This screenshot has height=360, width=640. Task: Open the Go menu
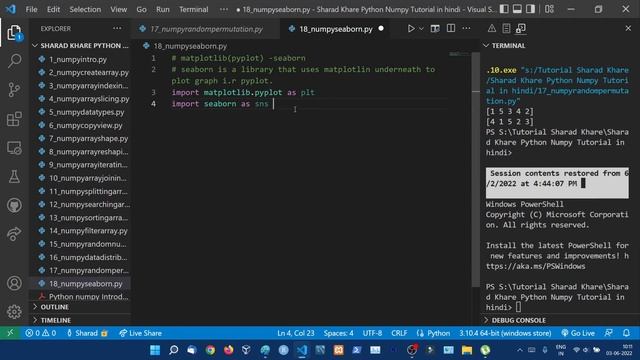[141, 9]
